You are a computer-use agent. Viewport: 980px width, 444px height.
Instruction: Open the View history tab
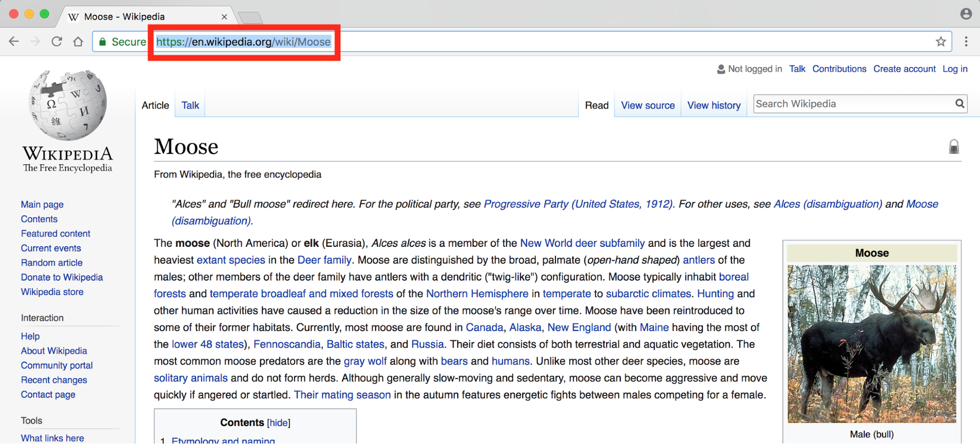[x=713, y=105]
